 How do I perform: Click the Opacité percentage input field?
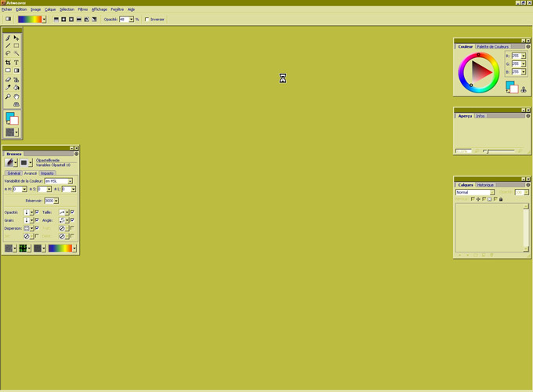coord(124,20)
